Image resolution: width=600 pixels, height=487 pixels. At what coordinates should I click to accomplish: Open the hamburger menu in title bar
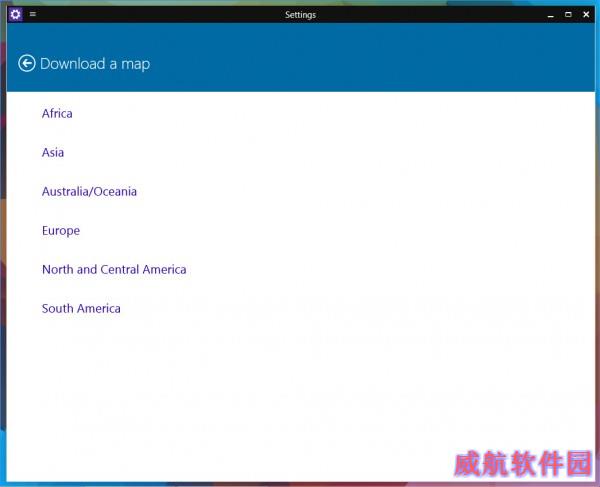pos(33,14)
